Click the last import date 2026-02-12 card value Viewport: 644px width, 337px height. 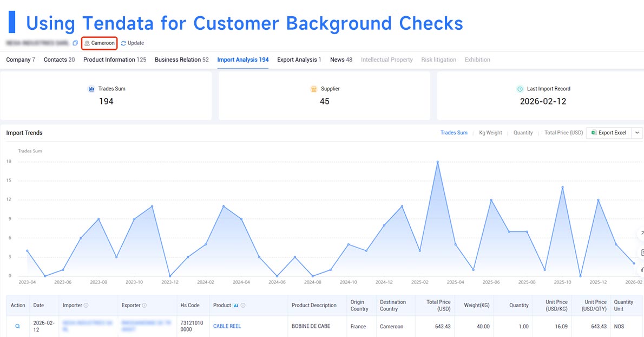tap(543, 101)
